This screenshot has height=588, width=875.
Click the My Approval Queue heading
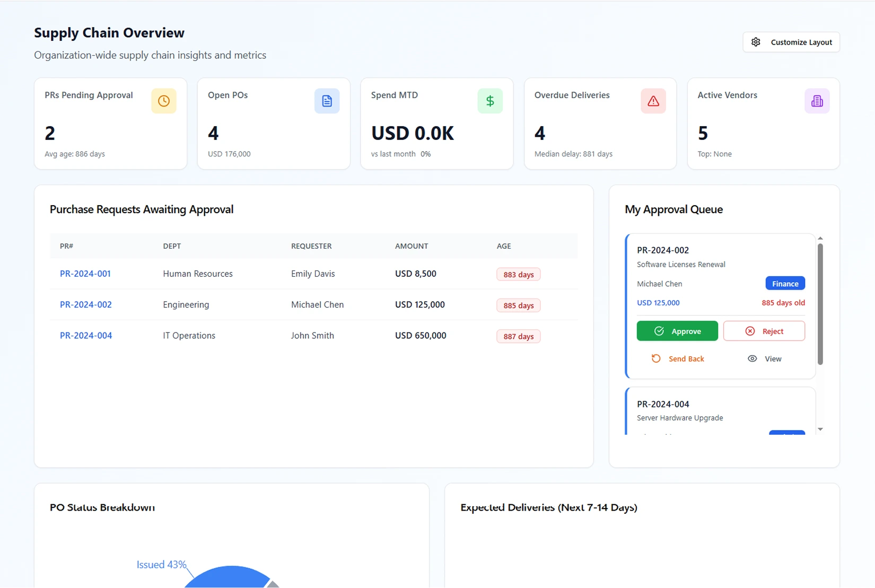673,209
